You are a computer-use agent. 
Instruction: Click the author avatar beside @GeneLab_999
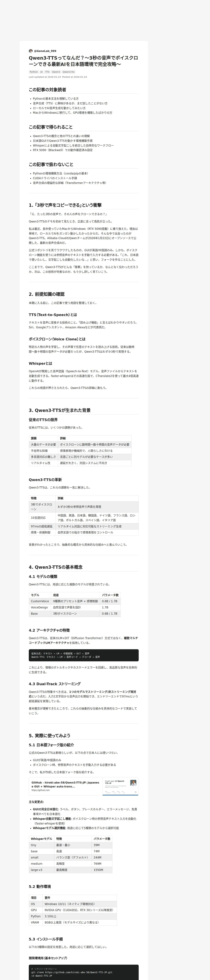[31, 51]
